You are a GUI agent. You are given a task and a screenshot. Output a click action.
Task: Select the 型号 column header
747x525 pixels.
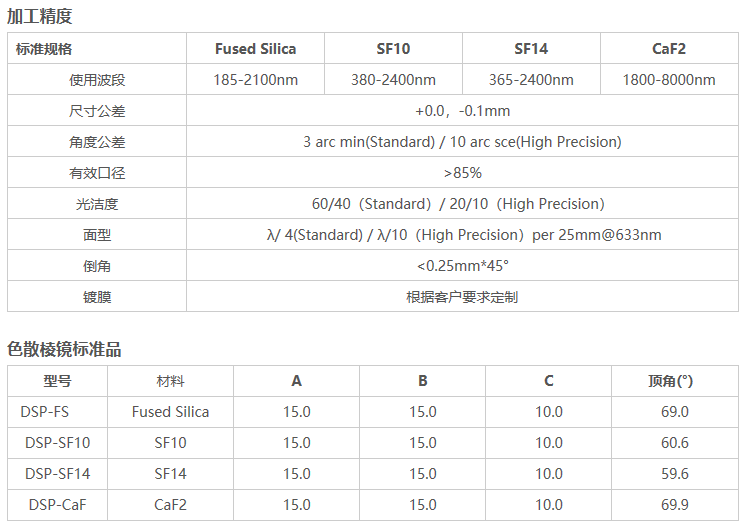(x=58, y=381)
